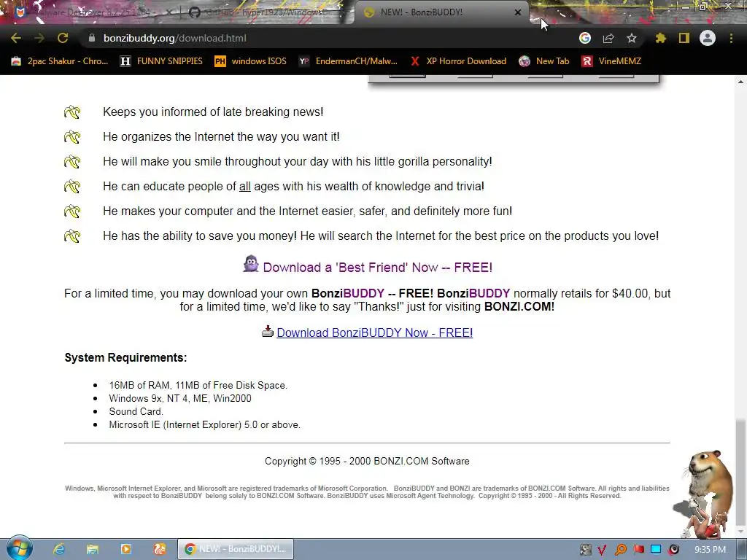Click the blue monitor tray icon
The image size is (747, 560).
point(656,550)
